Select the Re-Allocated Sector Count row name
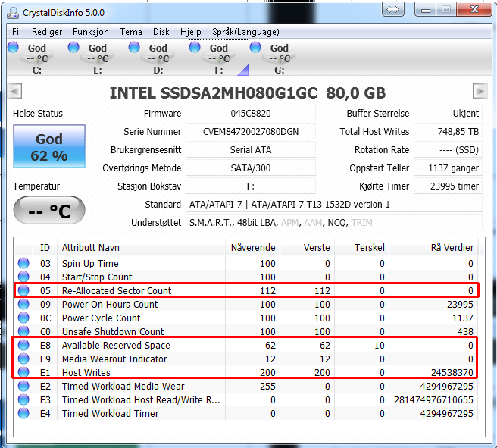The image size is (497, 448). click(x=117, y=290)
